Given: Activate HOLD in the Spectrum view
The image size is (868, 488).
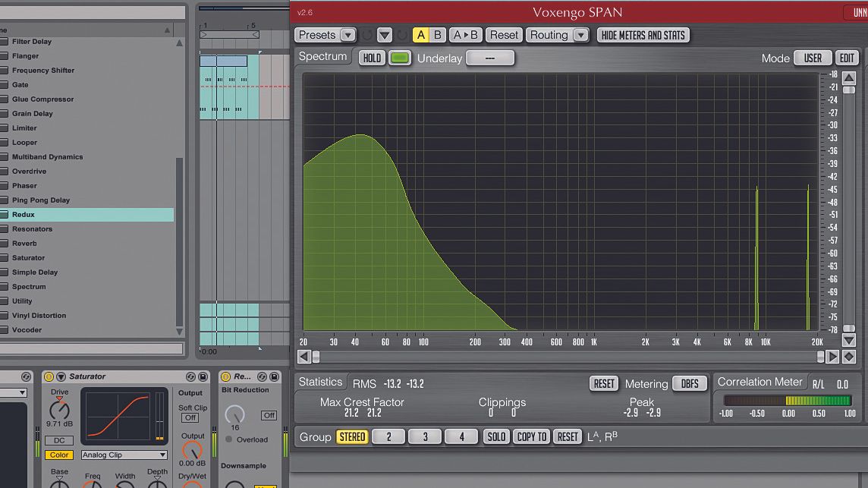Looking at the screenshot, I should (371, 56).
